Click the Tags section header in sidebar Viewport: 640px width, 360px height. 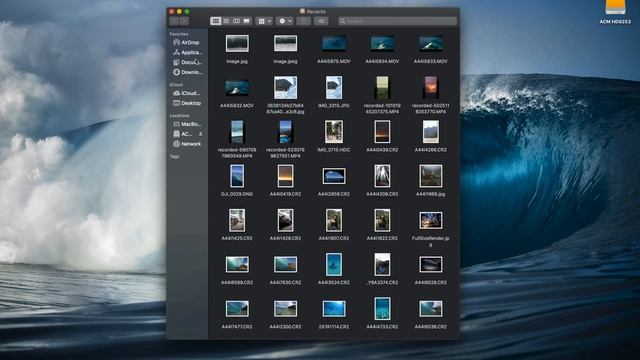[x=175, y=156]
